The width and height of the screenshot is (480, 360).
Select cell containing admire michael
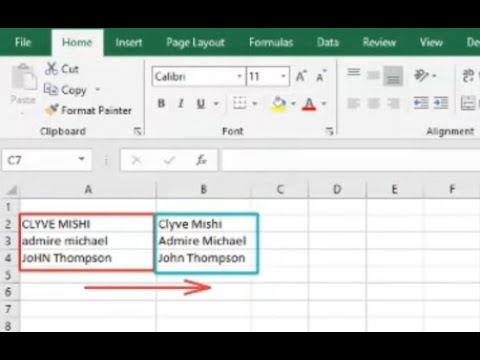click(x=88, y=241)
